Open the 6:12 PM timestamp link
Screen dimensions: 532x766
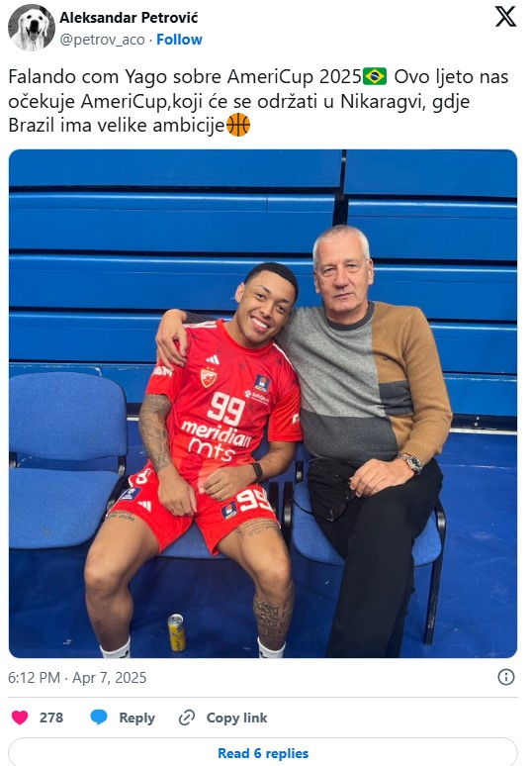[34, 678]
